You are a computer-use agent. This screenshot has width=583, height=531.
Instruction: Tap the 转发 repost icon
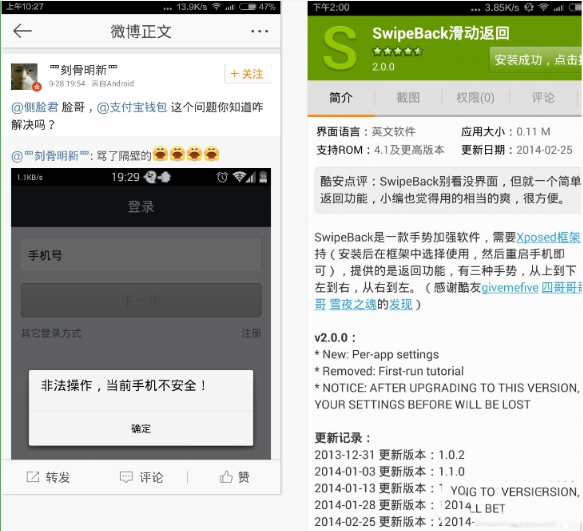(x=32, y=477)
